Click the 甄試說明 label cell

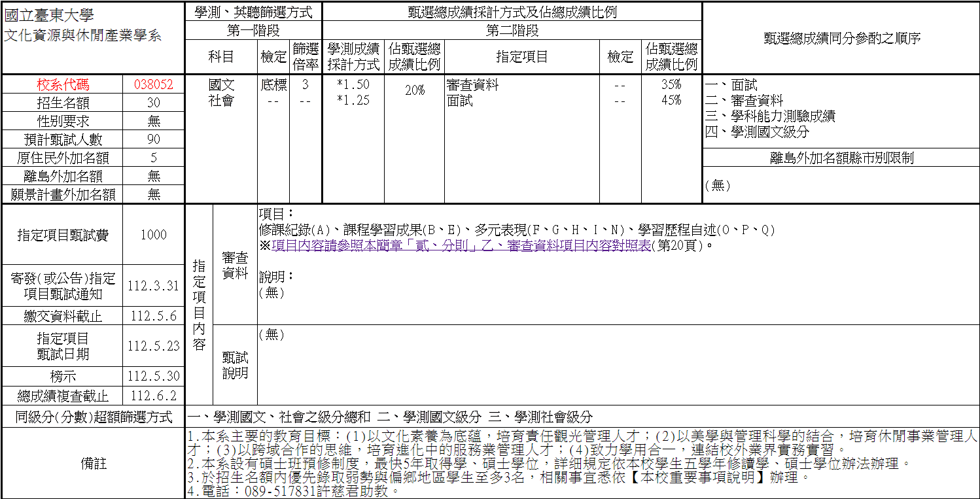point(235,365)
